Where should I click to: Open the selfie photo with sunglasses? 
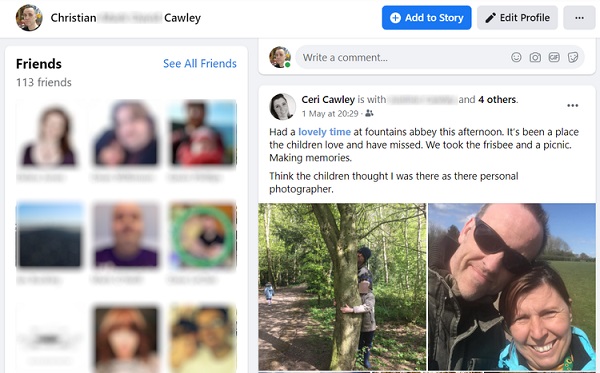(x=512, y=287)
